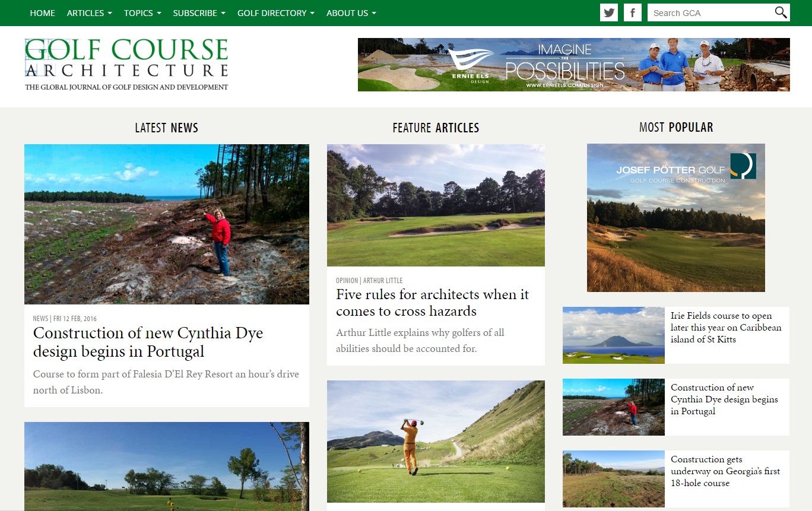812x511 pixels.
Task: Open the Josef Pötter Golf advertisement
Action: (675, 218)
